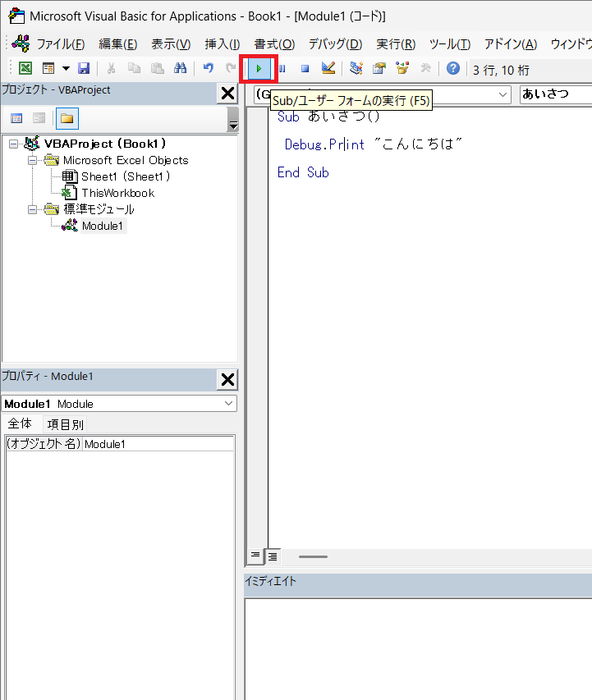Click the Paste clipboard icon
The height and width of the screenshot is (700, 592).
coord(158,68)
